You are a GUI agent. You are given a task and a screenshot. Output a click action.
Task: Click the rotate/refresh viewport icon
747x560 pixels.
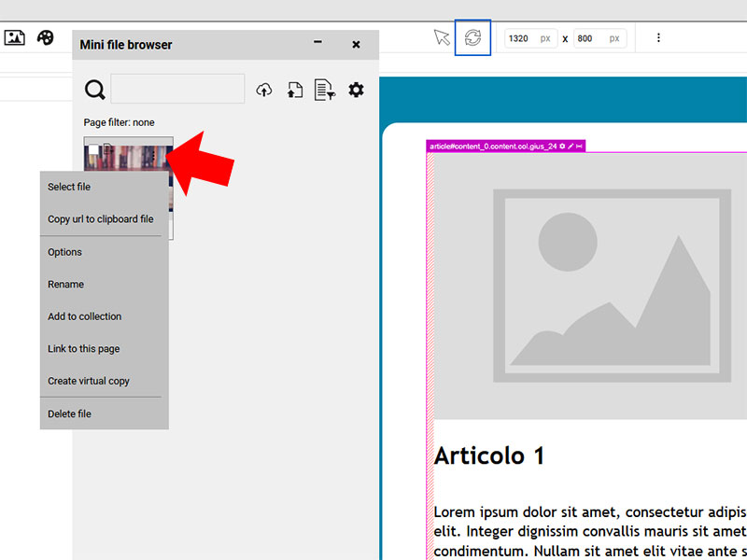click(472, 37)
